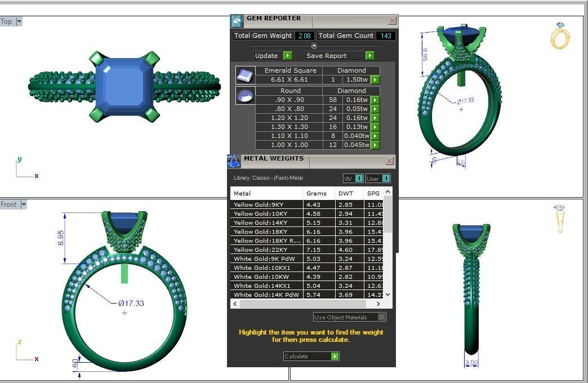Click the yellow ring wireframe icon
Image resolution: width=588 pixels, height=383 pixels.
(x=560, y=35)
